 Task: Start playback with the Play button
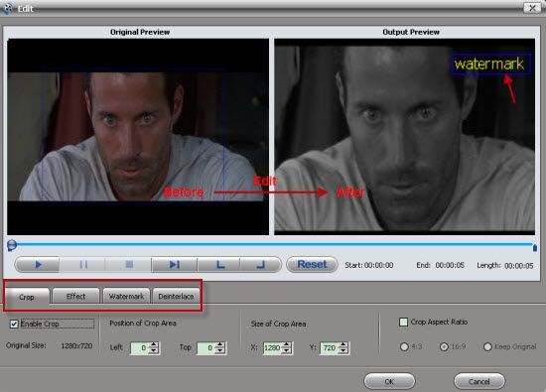pos(38,265)
